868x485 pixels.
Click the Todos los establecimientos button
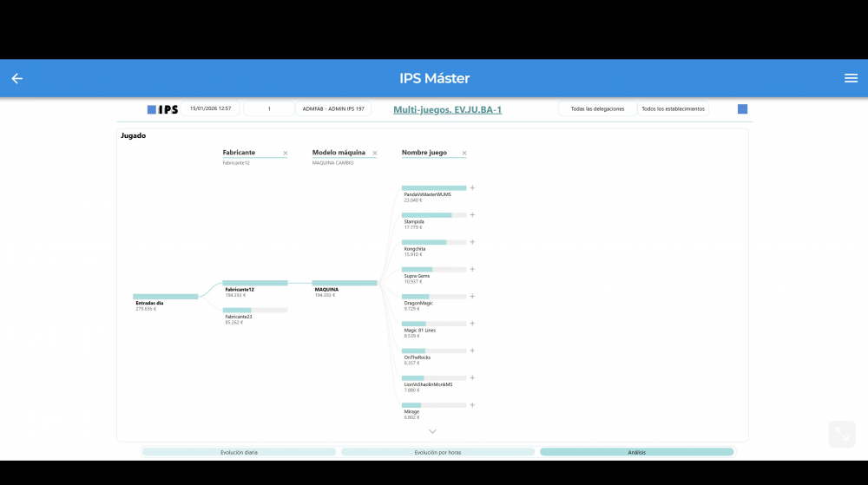tap(673, 109)
